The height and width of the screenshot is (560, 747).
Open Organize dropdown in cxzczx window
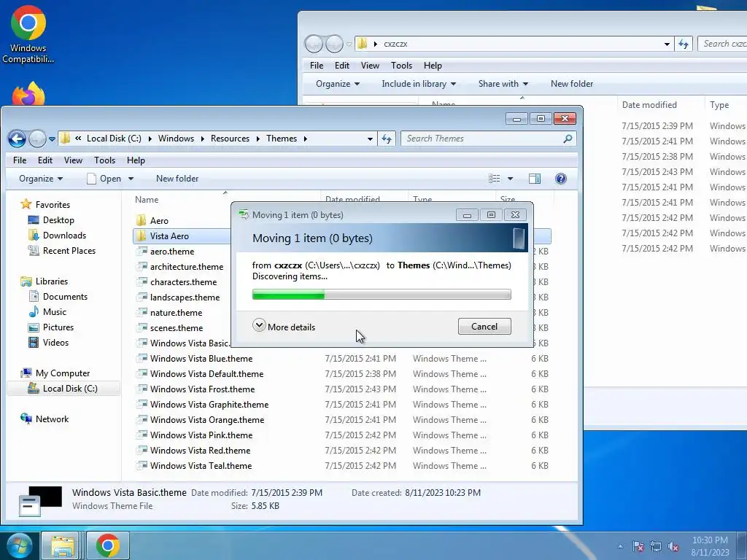pyautogui.click(x=337, y=84)
